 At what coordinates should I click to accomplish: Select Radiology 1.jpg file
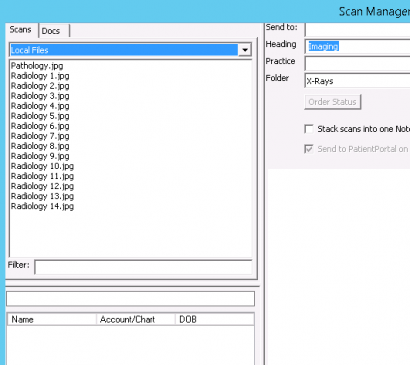coord(40,76)
